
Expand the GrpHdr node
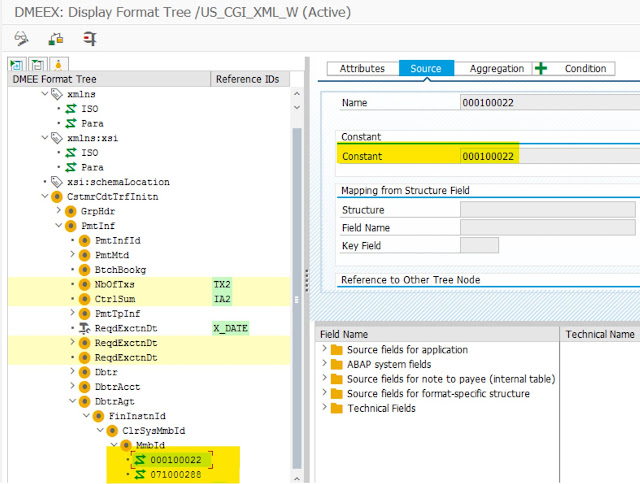pyautogui.click(x=58, y=211)
